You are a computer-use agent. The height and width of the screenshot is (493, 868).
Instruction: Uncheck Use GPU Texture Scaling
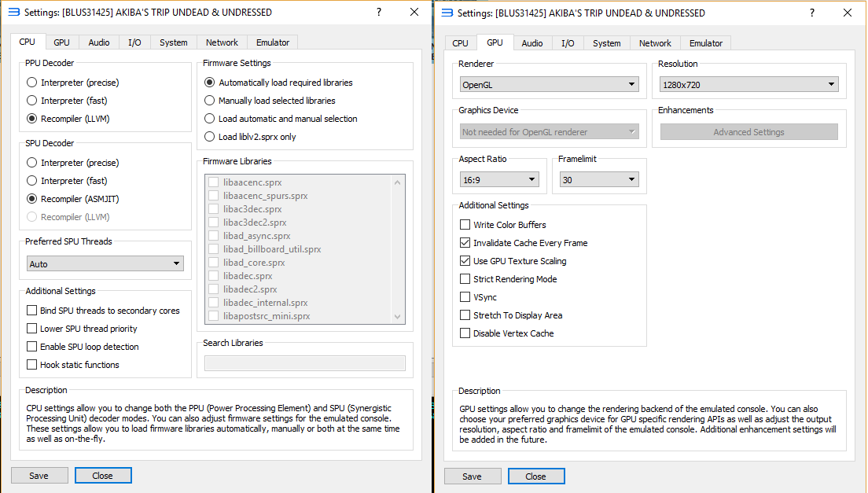click(465, 261)
